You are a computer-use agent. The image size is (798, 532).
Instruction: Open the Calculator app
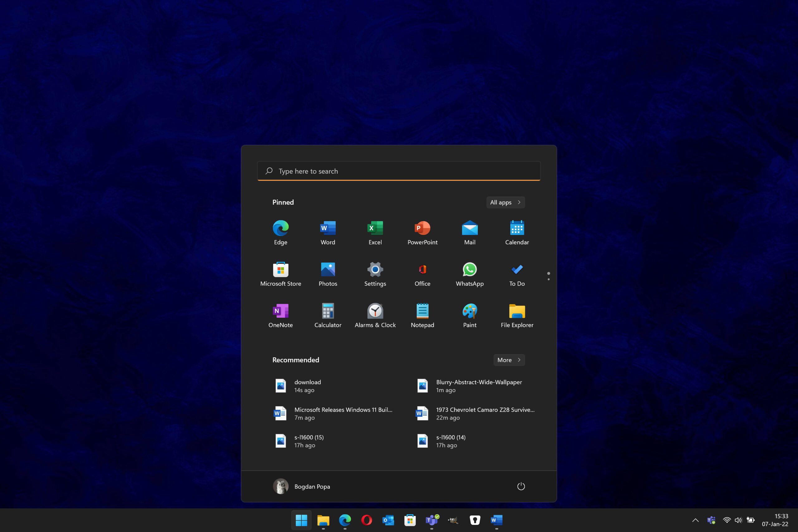pos(328,315)
